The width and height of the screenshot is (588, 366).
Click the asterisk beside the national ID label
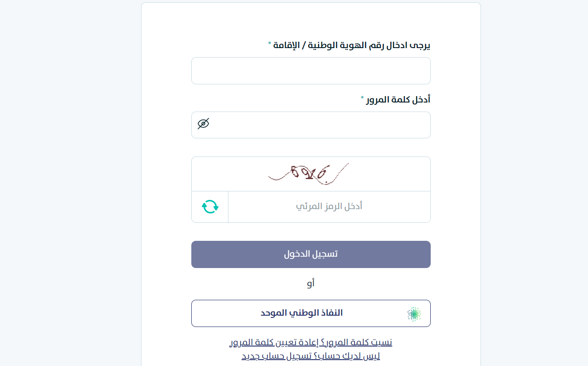(270, 44)
